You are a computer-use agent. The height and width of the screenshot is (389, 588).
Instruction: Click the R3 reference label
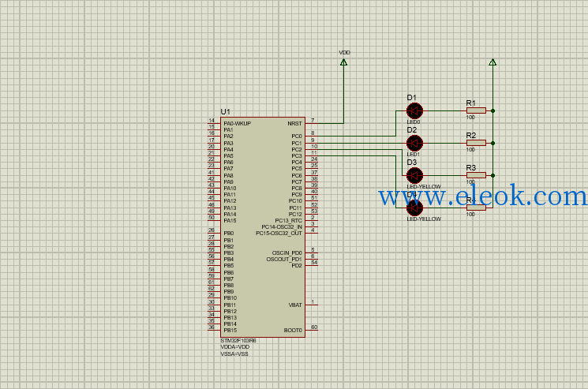tap(471, 167)
